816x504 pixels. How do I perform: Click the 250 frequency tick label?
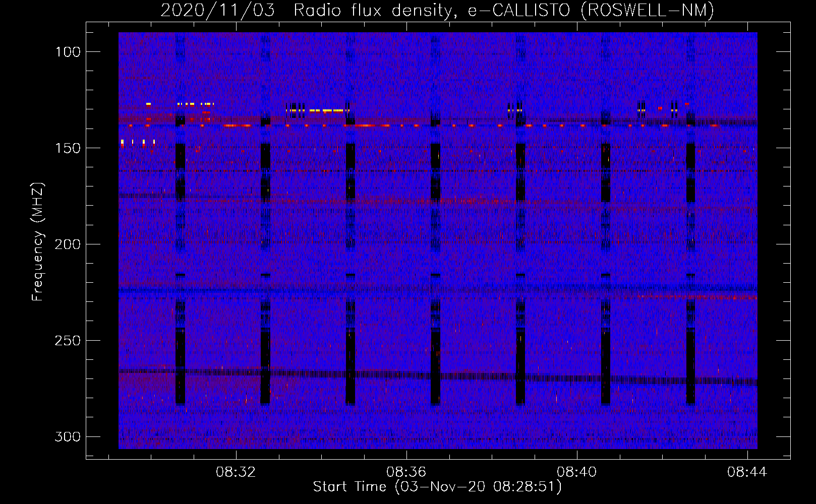click(68, 341)
